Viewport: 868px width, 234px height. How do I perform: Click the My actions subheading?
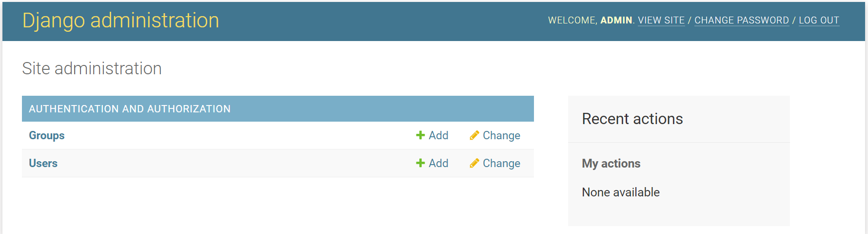[x=611, y=164]
